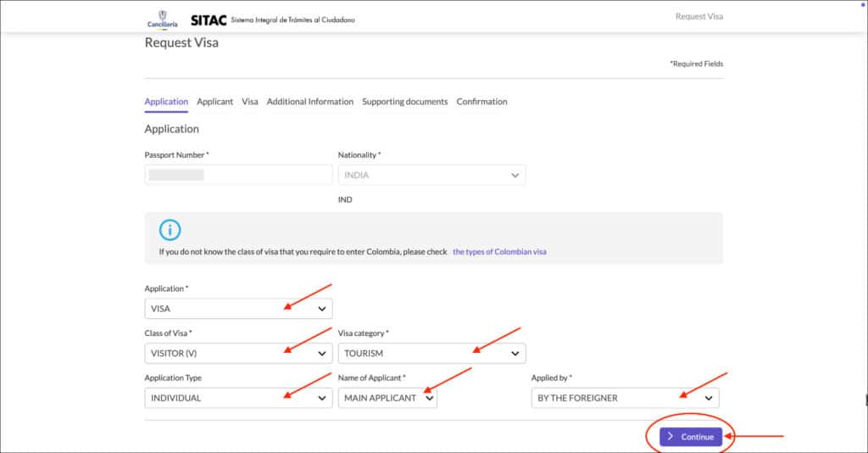Click the *Required Fields note
The width and height of the screenshot is (868, 453).
[697, 64]
